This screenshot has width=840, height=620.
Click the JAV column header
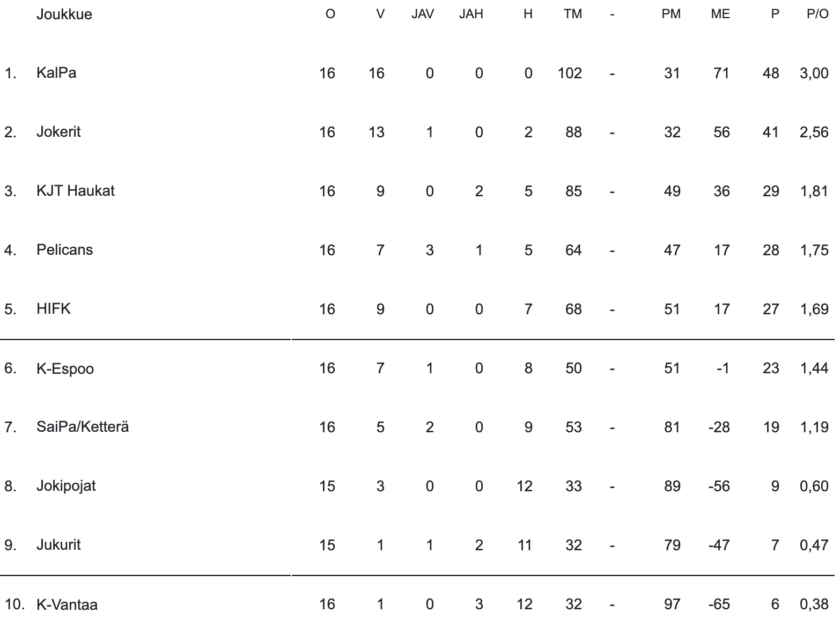(423, 14)
